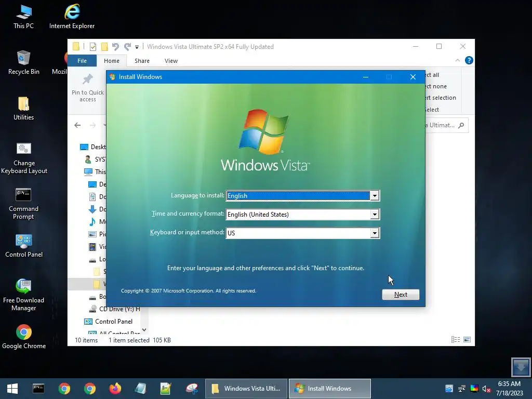Screen dimensions: 532x399
Task: Open the second Chrome icon on taskbar
Action: pyautogui.click(x=89, y=389)
